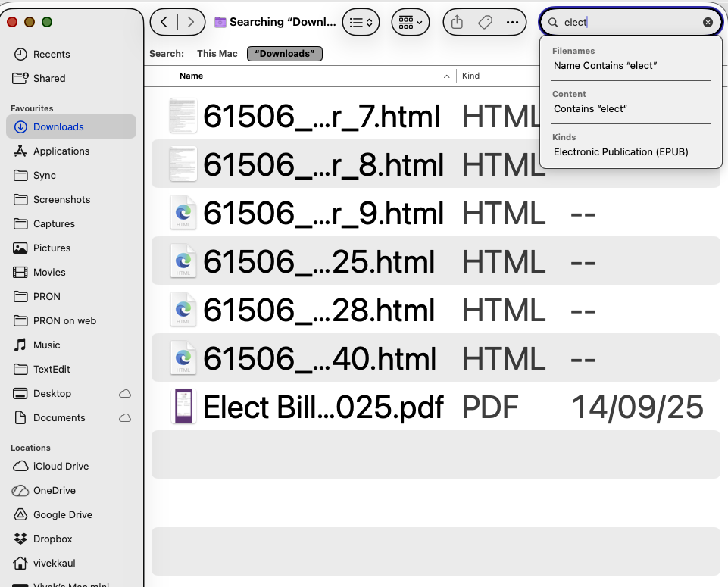Viewport: 728px width, 587px height.
Task: Select Electronic Publication (EPUB) kind
Action: [620, 151]
